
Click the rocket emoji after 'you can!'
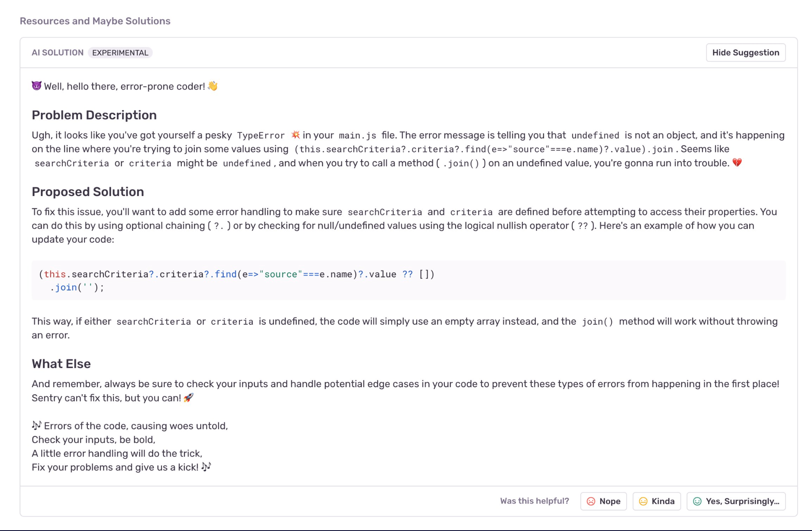pos(189,397)
